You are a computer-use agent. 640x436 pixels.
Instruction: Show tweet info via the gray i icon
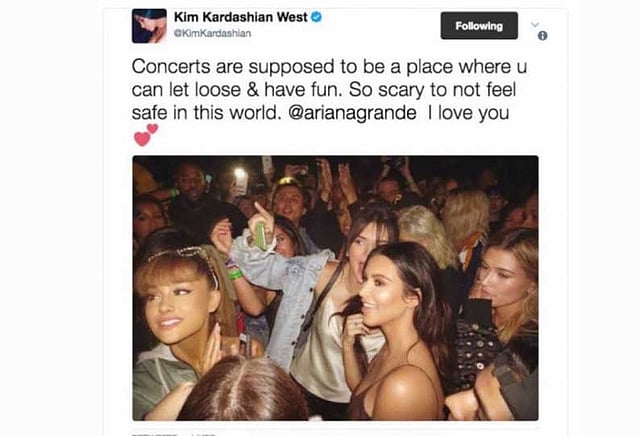tap(542, 36)
